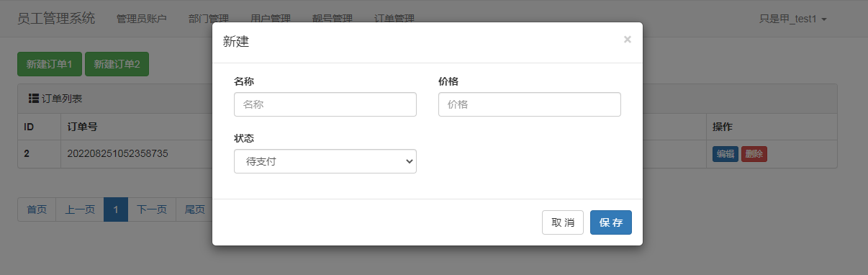Screen dimensions: 868x275
Task: Focus the 价格 input field
Action: point(530,104)
